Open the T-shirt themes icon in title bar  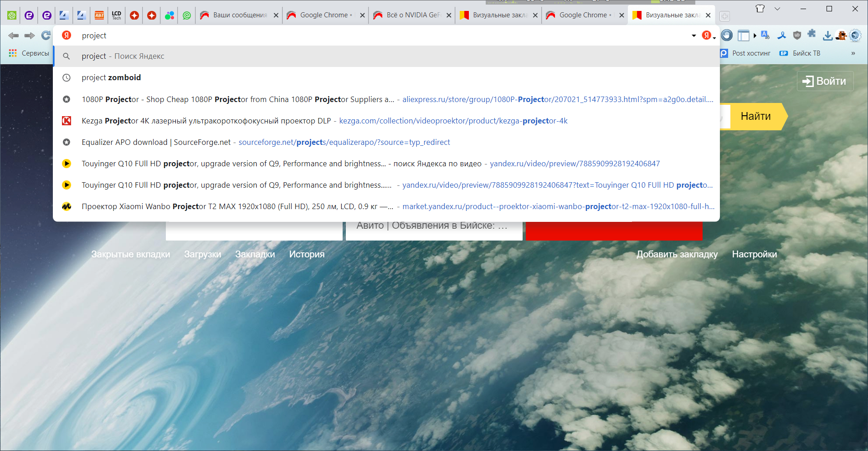pos(760,9)
